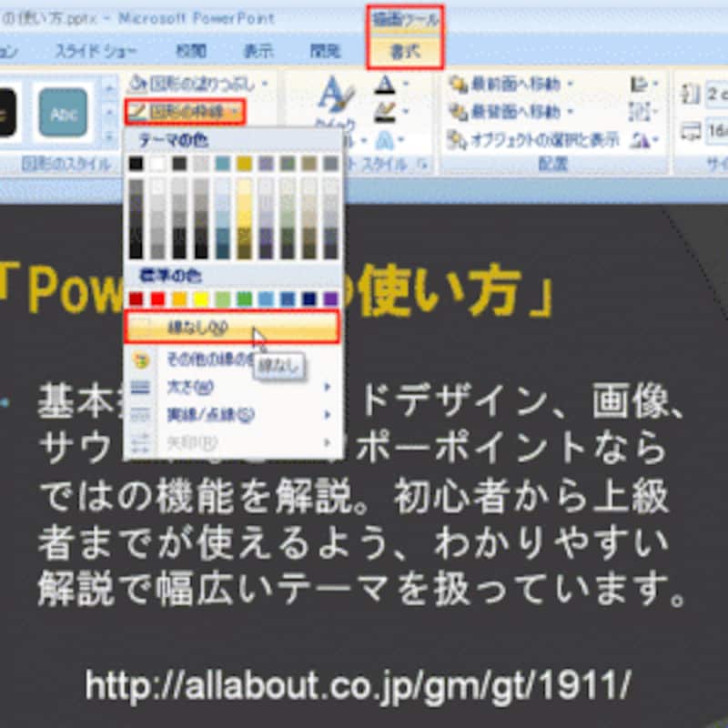Open the rotate objects dropdown icon
The height and width of the screenshot is (728, 728).
pos(643,140)
